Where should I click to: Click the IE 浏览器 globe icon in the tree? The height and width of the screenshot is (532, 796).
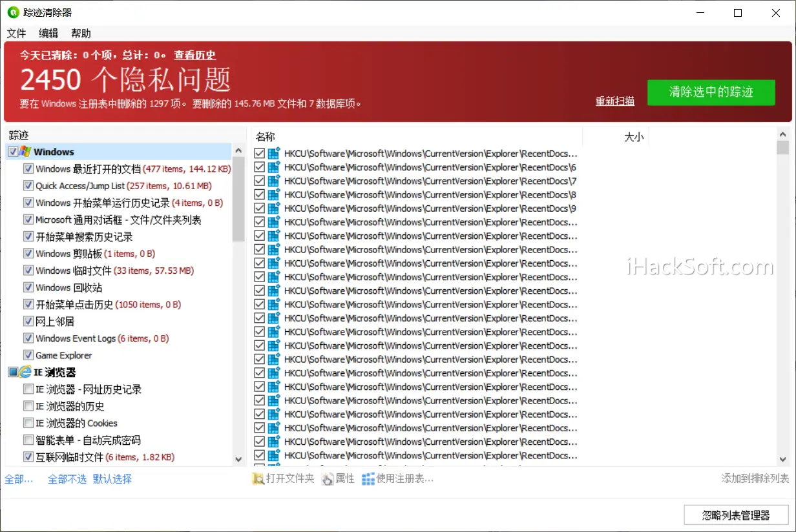25,372
